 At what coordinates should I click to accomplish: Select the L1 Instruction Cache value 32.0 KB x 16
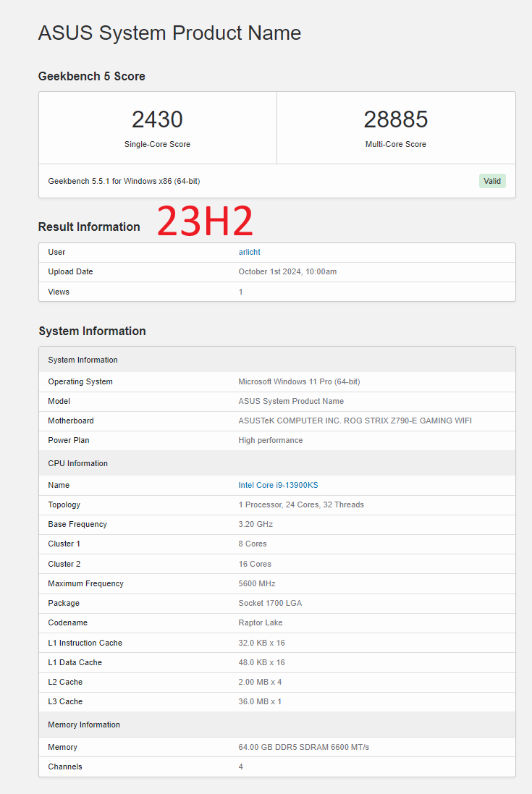point(262,643)
